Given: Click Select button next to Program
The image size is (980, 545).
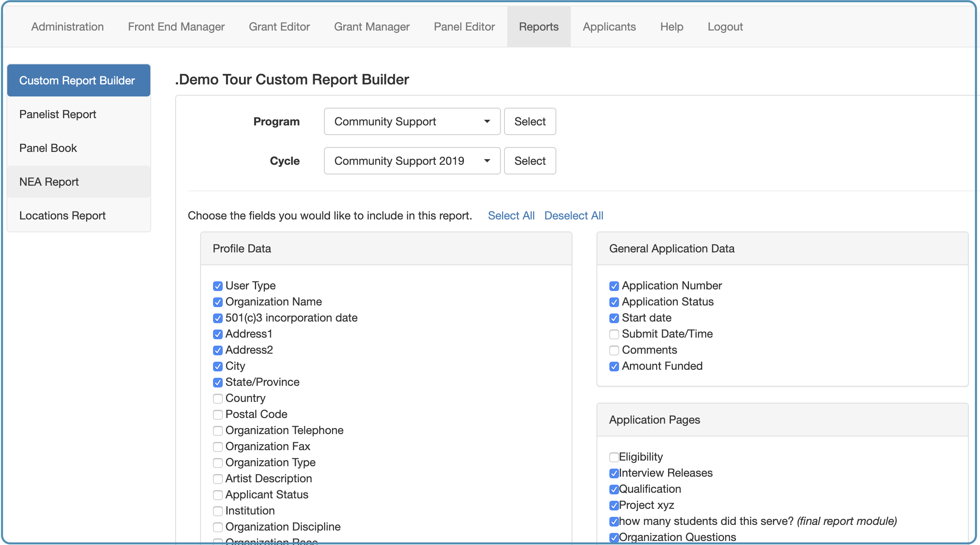Looking at the screenshot, I should coord(530,121).
